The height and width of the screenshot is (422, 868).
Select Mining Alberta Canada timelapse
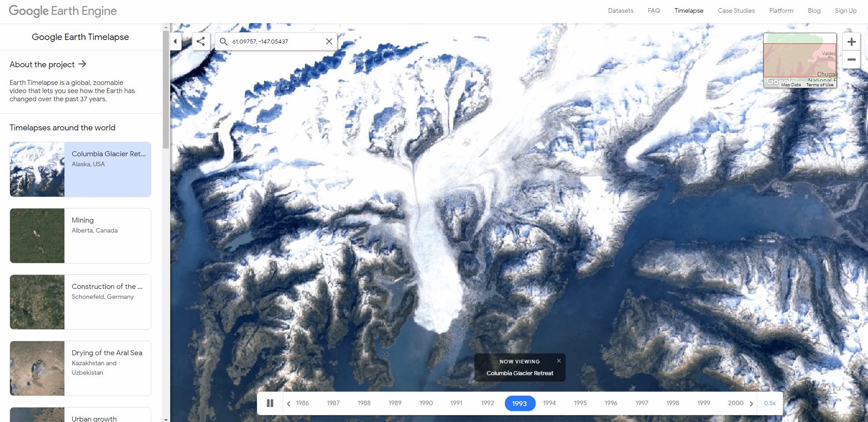click(80, 236)
